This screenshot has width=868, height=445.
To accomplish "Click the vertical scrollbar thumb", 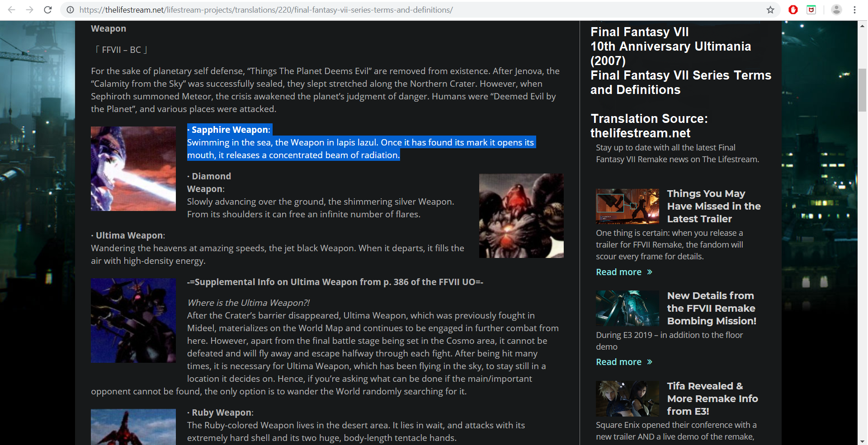I will pos(863,90).
